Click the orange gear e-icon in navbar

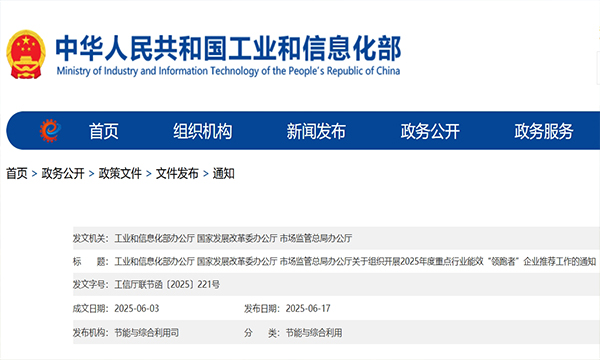point(50,130)
